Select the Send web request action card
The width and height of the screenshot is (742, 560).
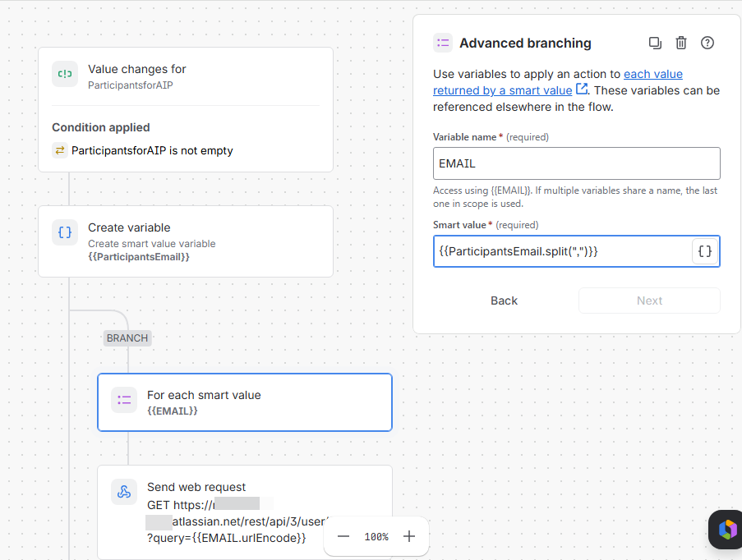click(245, 512)
